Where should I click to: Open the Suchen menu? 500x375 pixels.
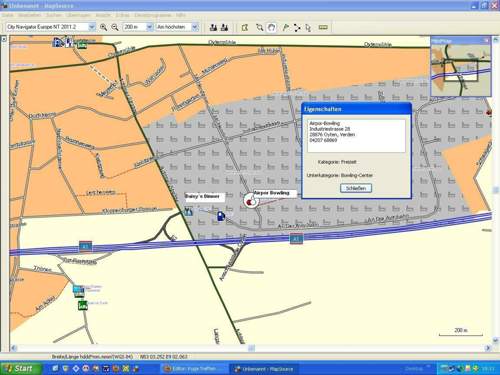click(x=53, y=15)
